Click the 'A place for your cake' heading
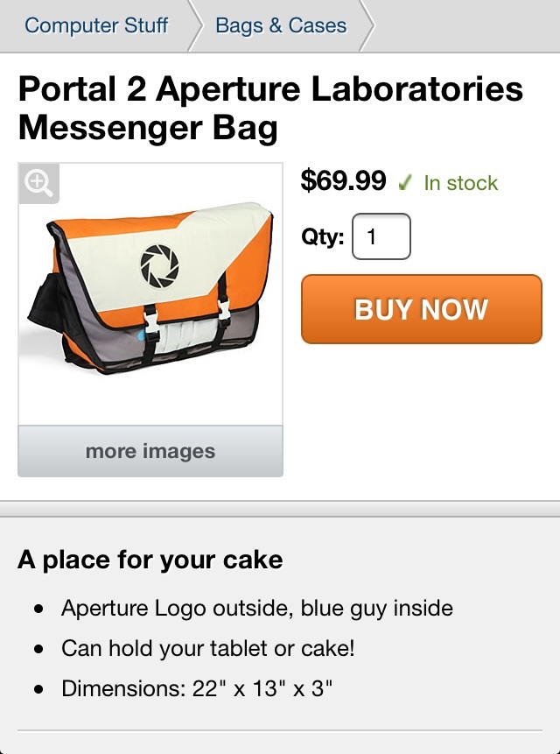 150,560
